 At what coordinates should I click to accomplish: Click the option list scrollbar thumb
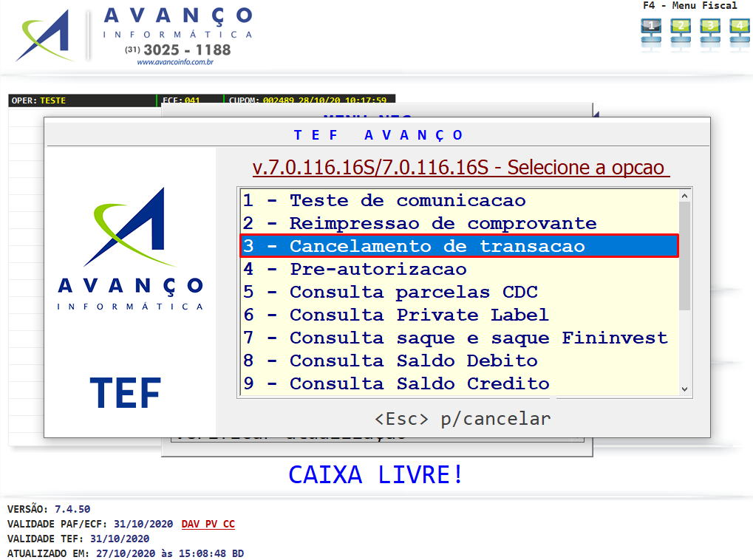[x=685, y=256]
